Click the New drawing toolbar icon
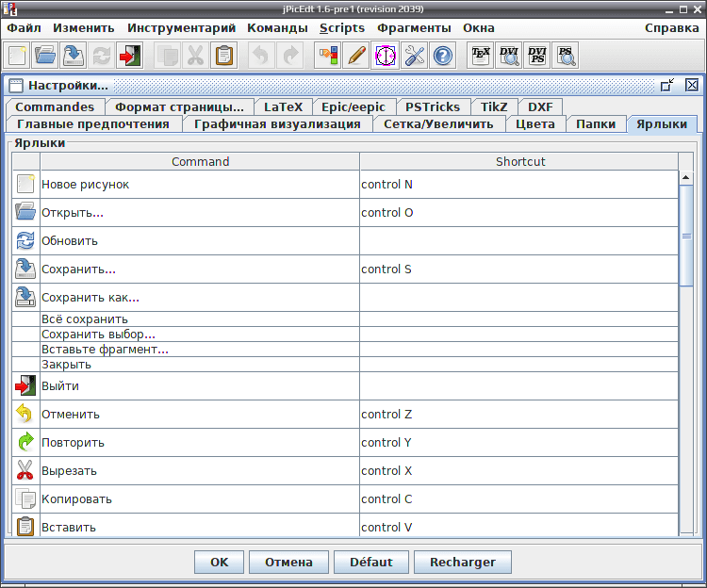The image size is (707, 588). click(17, 56)
